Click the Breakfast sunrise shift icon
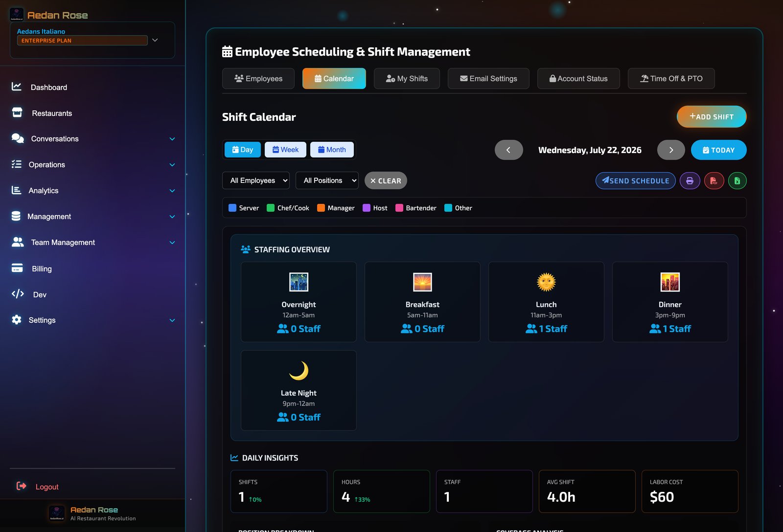The width and height of the screenshot is (783, 532). [422, 282]
